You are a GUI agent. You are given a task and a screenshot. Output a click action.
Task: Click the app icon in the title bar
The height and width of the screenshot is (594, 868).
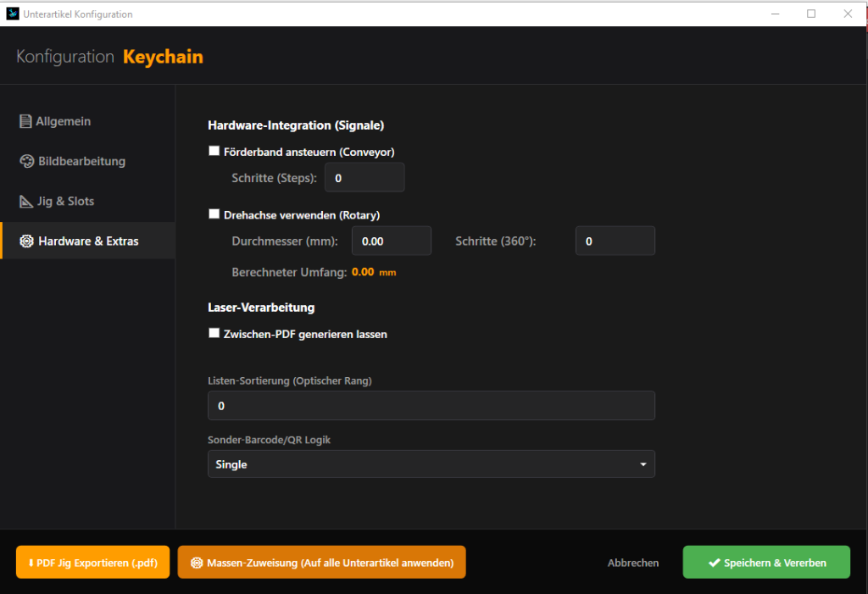pyautogui.click(x=12, y=14)
